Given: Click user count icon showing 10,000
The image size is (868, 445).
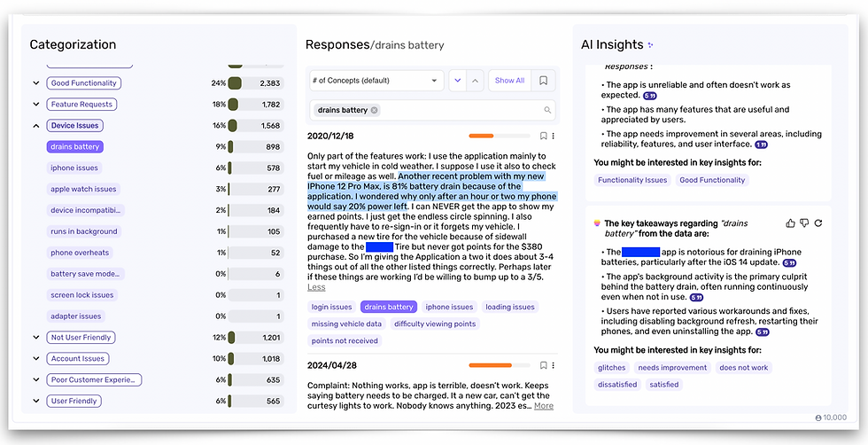Looking at the screenshot, I should pyautogui.click(x=818, y=418).
